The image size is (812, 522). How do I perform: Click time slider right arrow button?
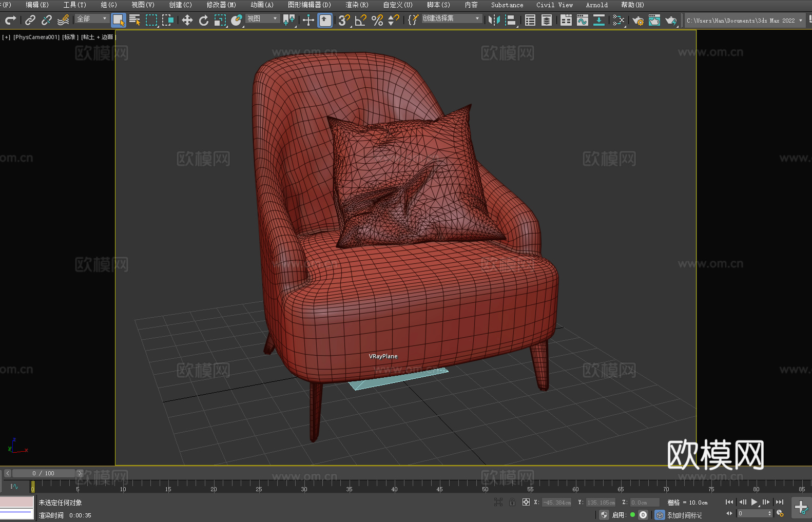80,473
